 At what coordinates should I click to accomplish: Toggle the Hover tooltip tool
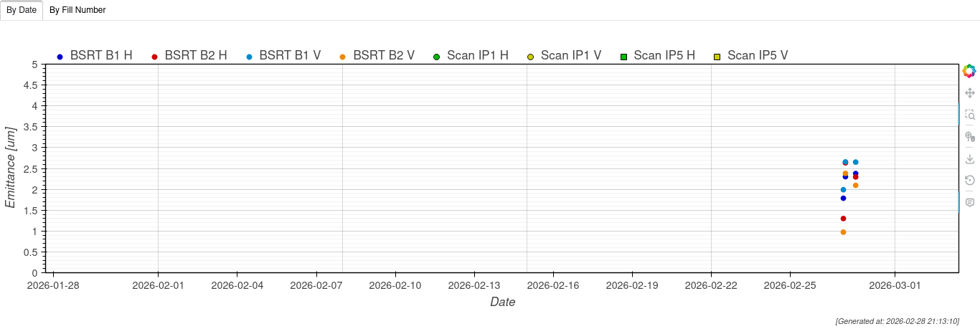point(969,203)
